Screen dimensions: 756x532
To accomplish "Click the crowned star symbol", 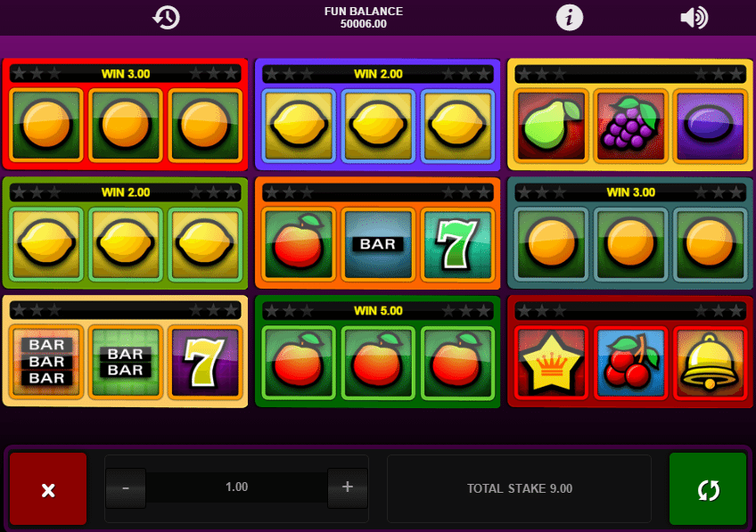I will [x=551, y=363].
